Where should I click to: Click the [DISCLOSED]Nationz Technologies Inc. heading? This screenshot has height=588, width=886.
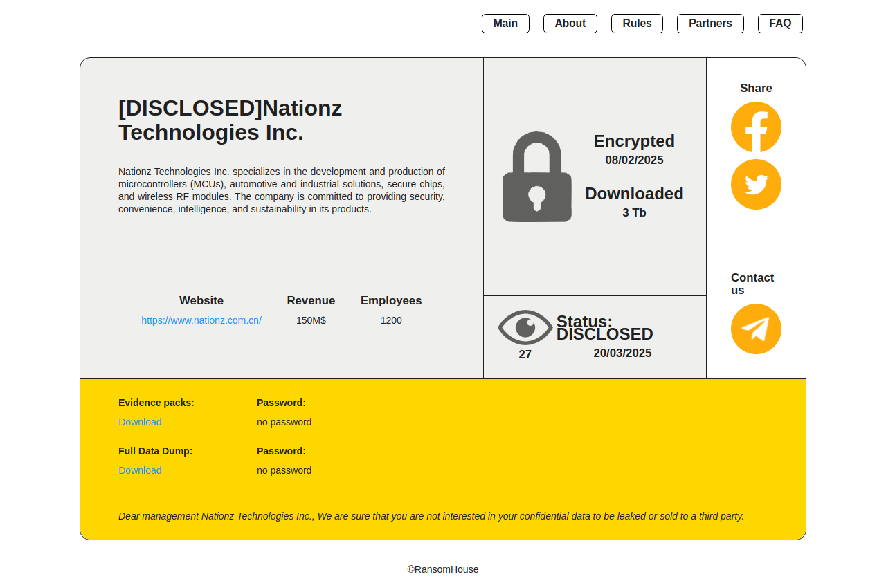(230, 120)
